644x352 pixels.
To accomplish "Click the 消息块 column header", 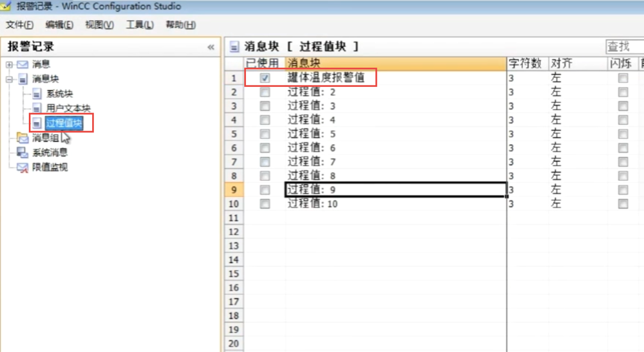I will click(x=395, y=63).
